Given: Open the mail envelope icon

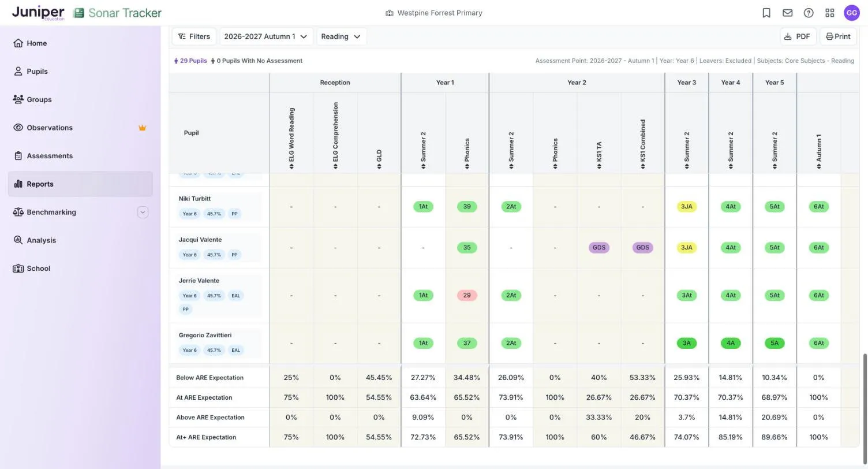Looking at the screenshot, I should 787,13.
